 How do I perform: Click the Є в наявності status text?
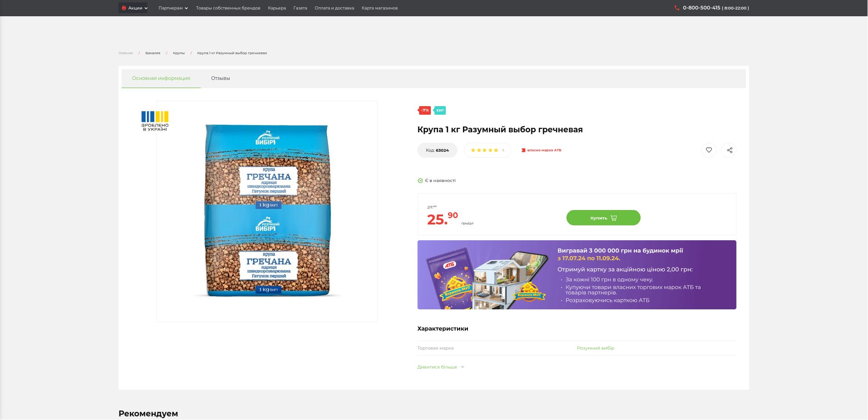point(440,181)
